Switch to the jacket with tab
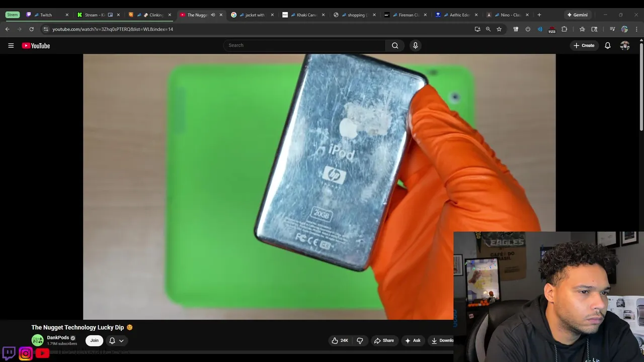This screenshot has height=362, width=644. click(252, 15)
